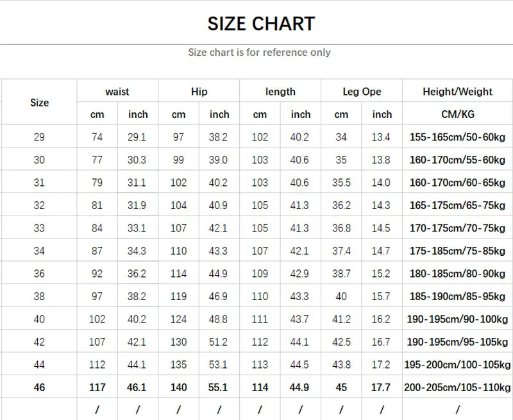
Task: Click the Size header cell
Action: click(x=39, y=103)
